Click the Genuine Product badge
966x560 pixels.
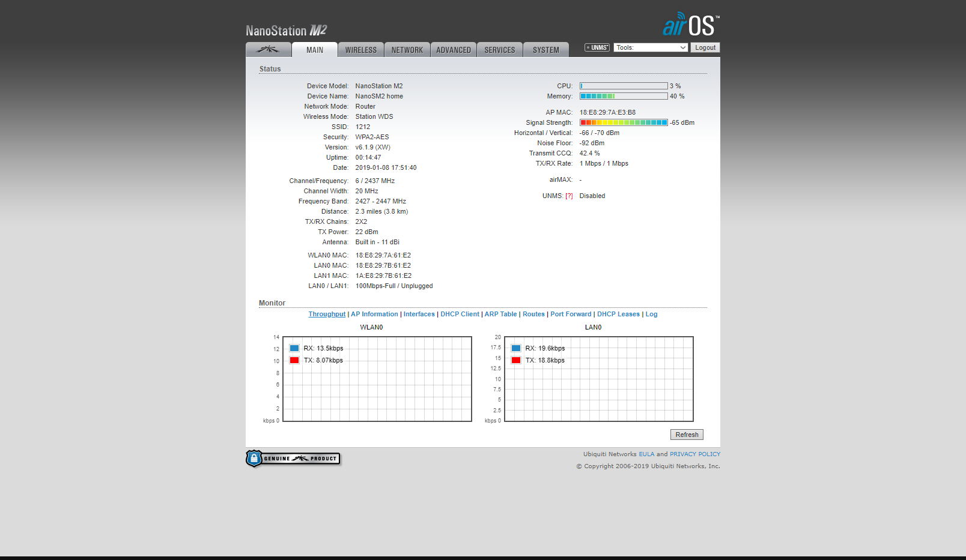(293, 459)
